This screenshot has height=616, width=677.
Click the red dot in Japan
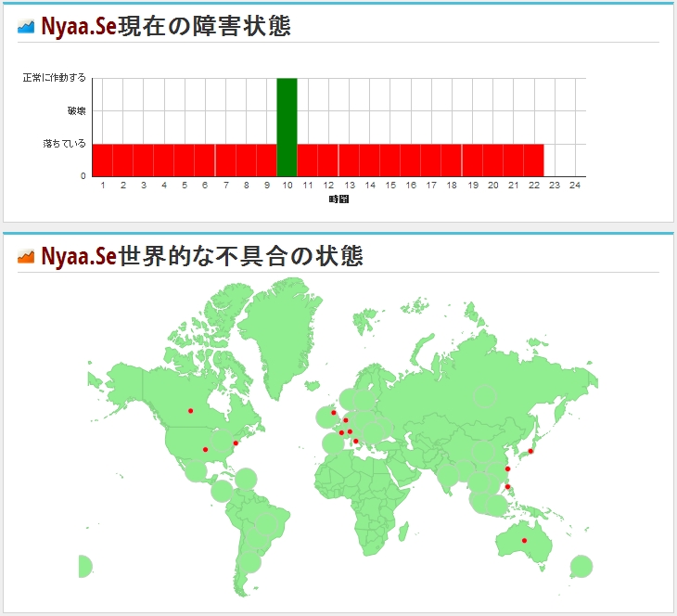coord(530,452)
